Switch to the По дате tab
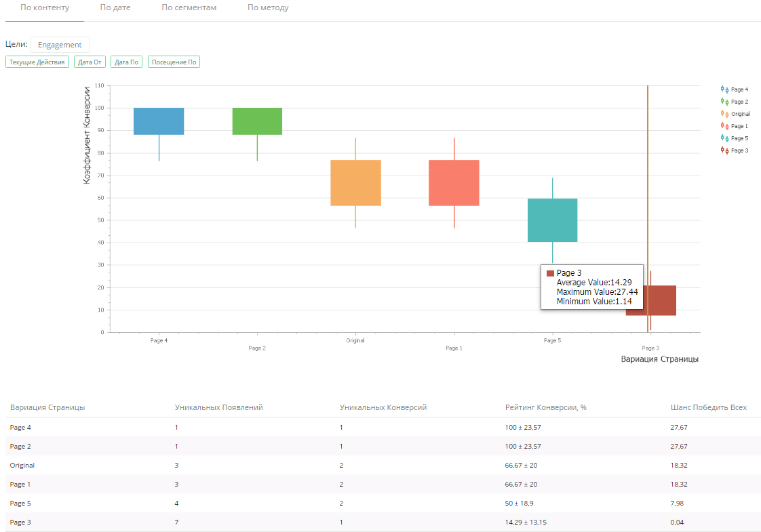The height and width of the screenshot is (532, 761). point(115,8)
